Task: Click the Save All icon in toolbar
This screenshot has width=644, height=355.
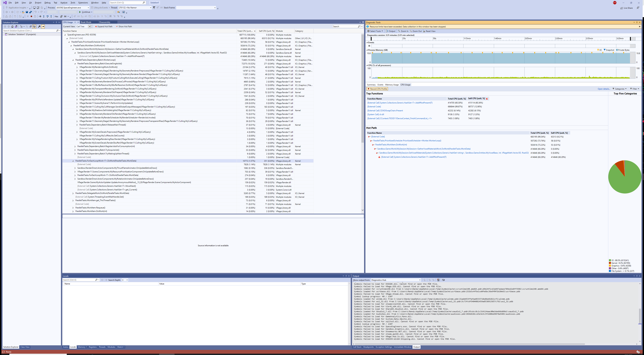Action: 31,12
